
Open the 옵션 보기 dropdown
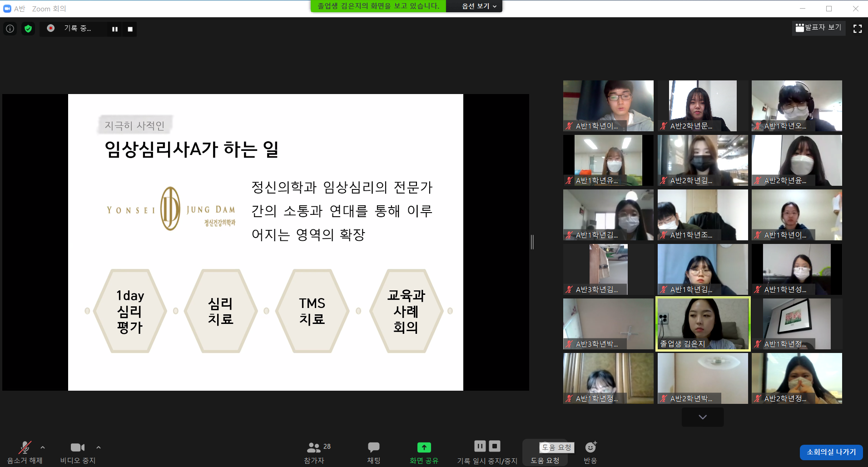[474, 6]
